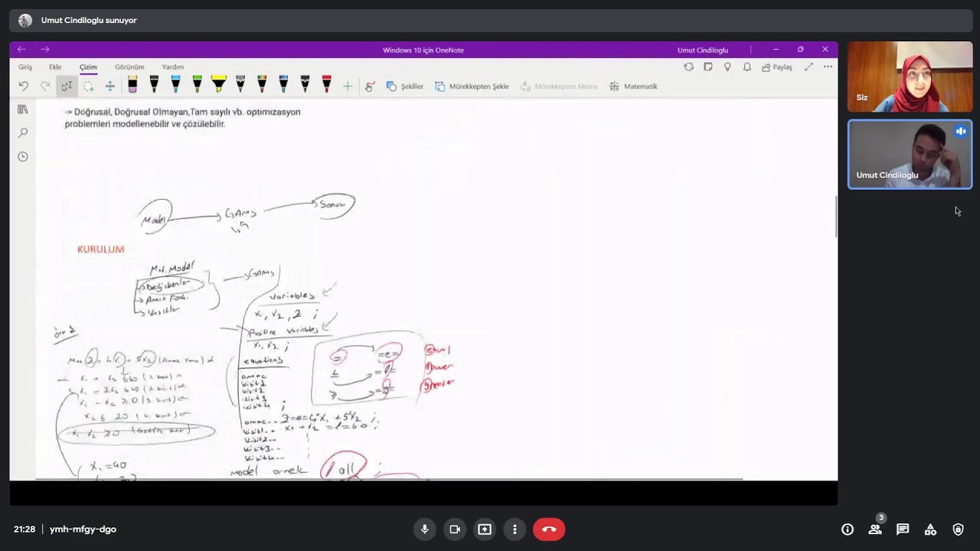Screen dimensions: 980x551
Task: Click the Siz self-view video tile
Action: tap(910, 77)
